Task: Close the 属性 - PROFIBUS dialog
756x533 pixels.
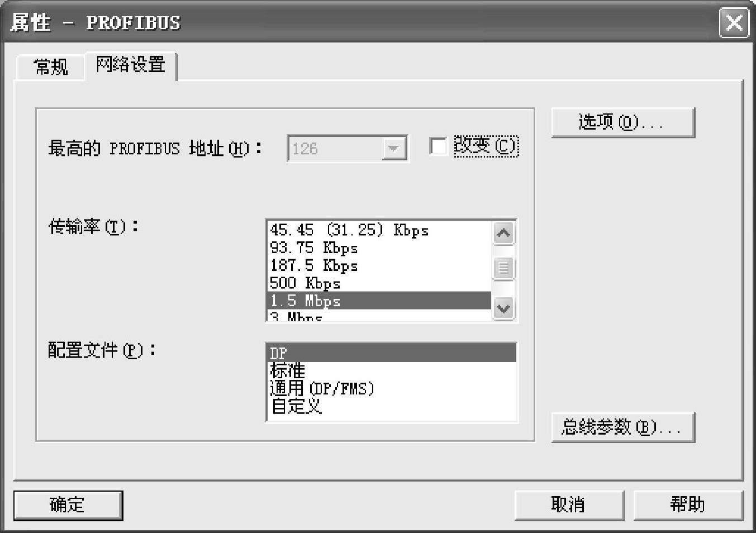Action: 734,23
